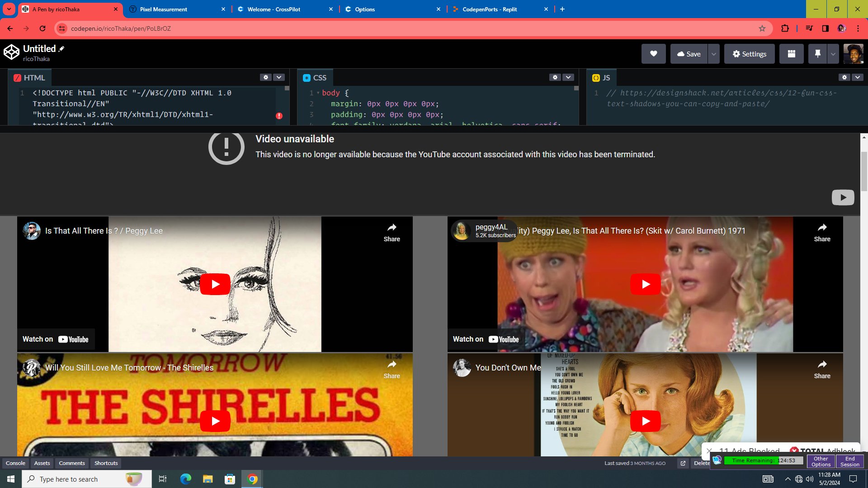Image resolution: width=868 pixels, height=488 pixels.
Task: Open Chrome side panel icon
Action: click(825, 28)
